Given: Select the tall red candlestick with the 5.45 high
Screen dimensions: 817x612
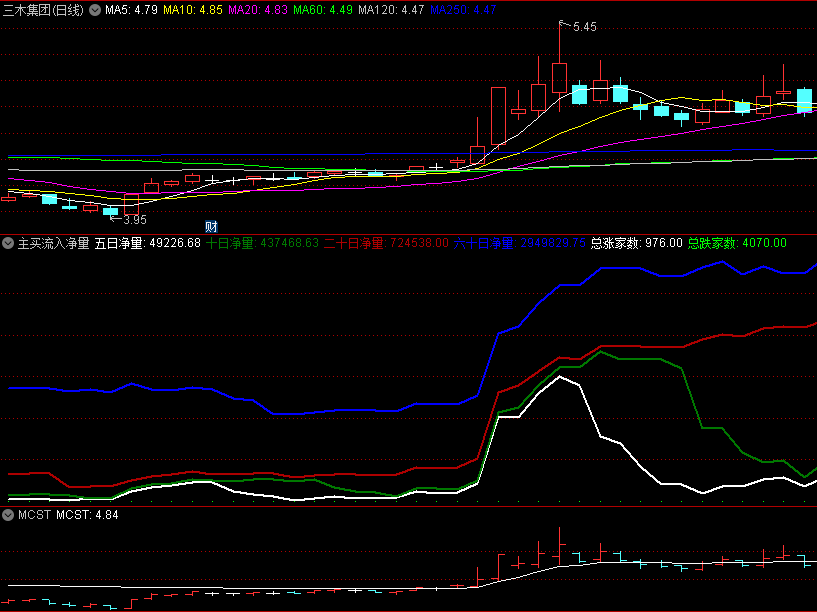Looking at the screenshot, I should pos(559,78).
